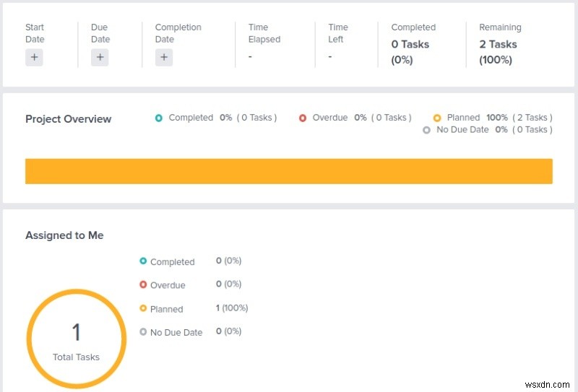Add a Due Date with plus button
Viewport: 578px width, 392px height.
100,58
